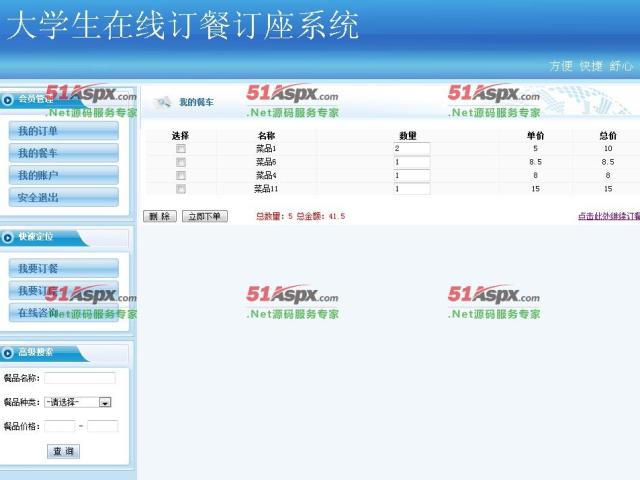Click the 方便 快捷 舒心 slogan
Image resolution: width=640 pixels, height=480 pixels.
(591, 66)
